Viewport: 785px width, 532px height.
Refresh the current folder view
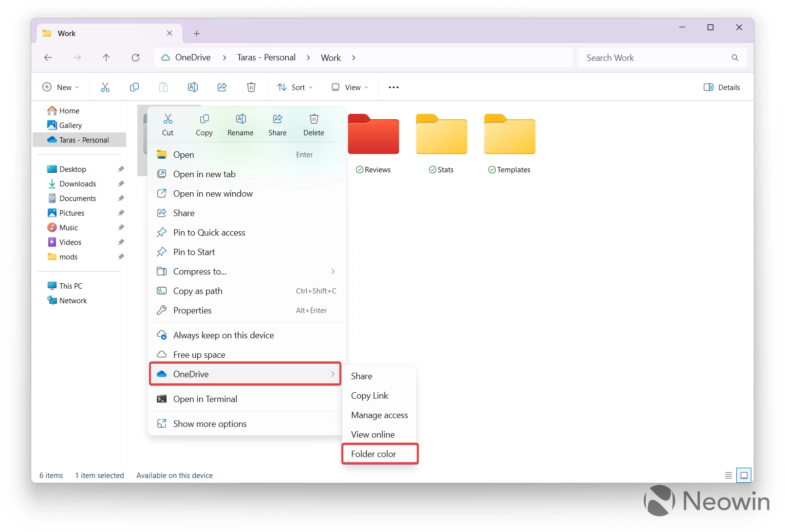[135, 57]
